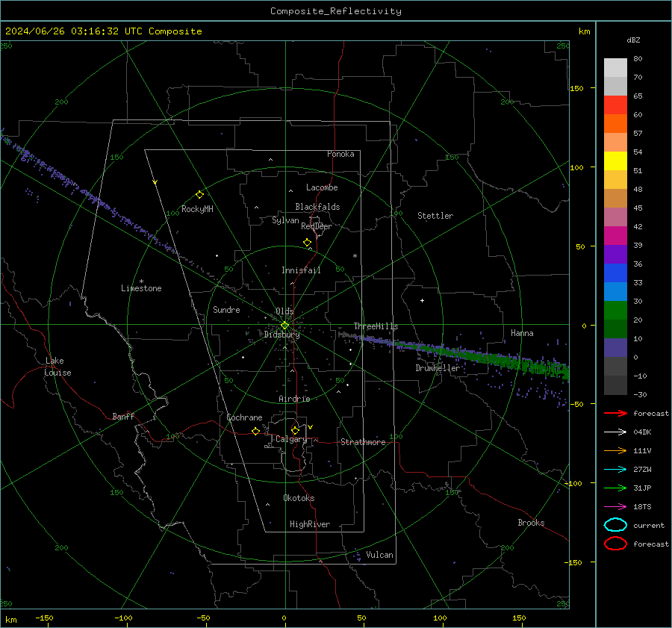Select the slate 0-10 dBZ color swatch
Screen dimensions: 672x628
point(615,348)
